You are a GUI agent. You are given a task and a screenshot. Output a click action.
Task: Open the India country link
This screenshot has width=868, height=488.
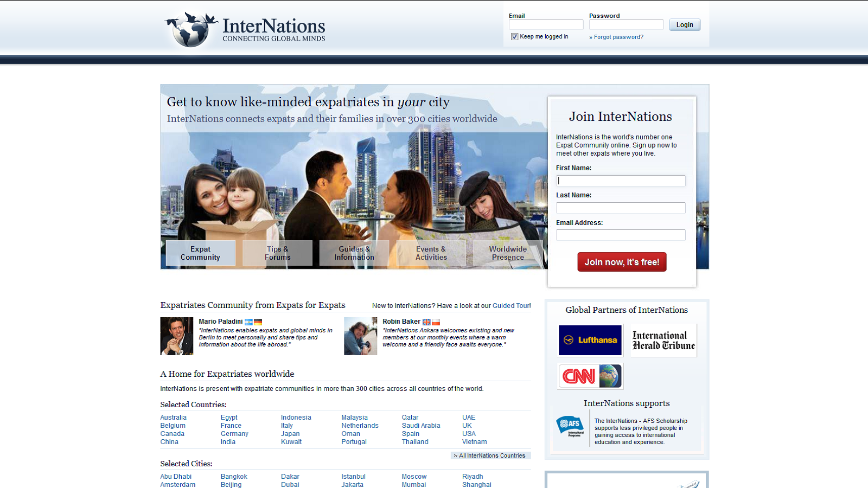coord(228,442)
